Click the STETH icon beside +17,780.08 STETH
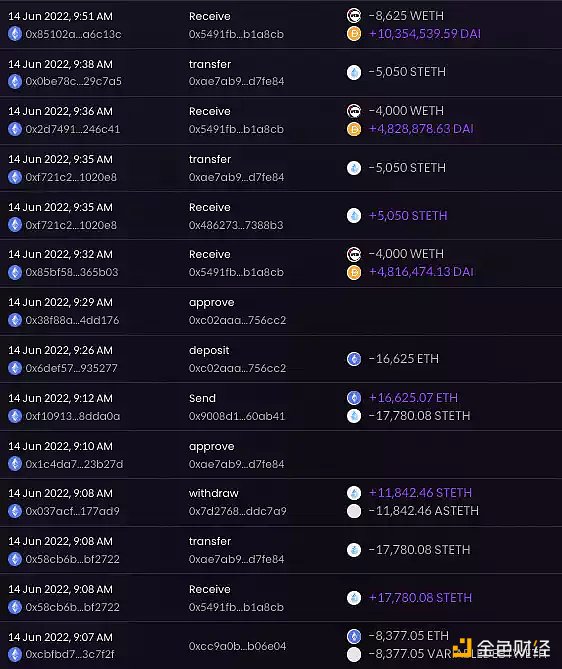The image size is (562, 669). coord(354,598)
